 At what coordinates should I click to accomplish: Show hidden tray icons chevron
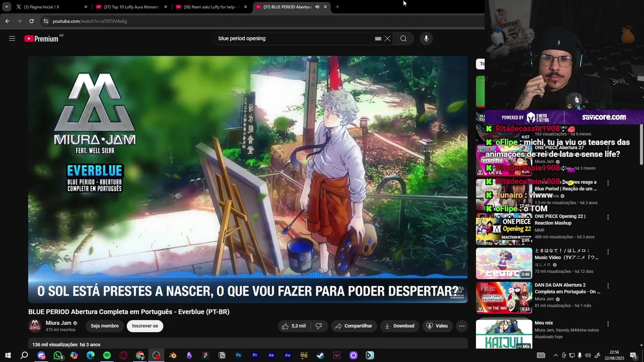pyautogui.click(x=555, y=355)
